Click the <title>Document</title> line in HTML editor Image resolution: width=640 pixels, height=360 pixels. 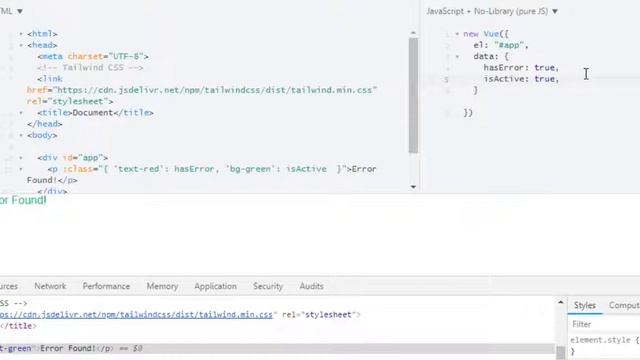96,113
